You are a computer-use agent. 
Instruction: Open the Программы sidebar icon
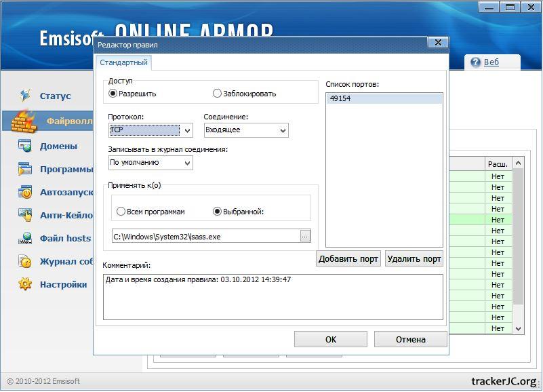point(25,170)
